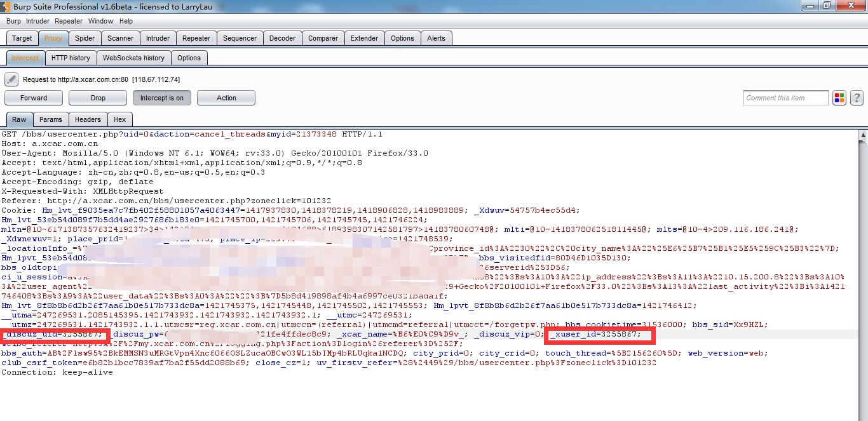Click the Comment this item field
The height and width of the screenshot is (421, 868).
(786, 98)
